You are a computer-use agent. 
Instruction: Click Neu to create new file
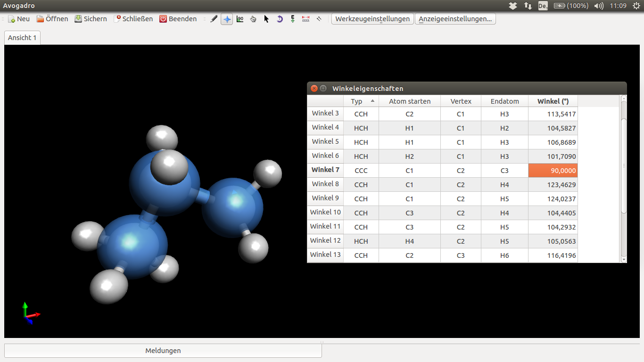(19, 19)
